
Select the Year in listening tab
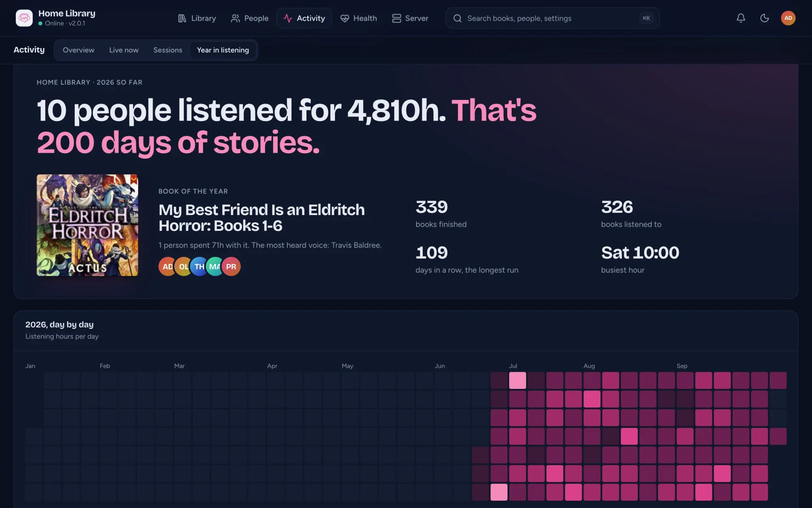click(223, 50)
